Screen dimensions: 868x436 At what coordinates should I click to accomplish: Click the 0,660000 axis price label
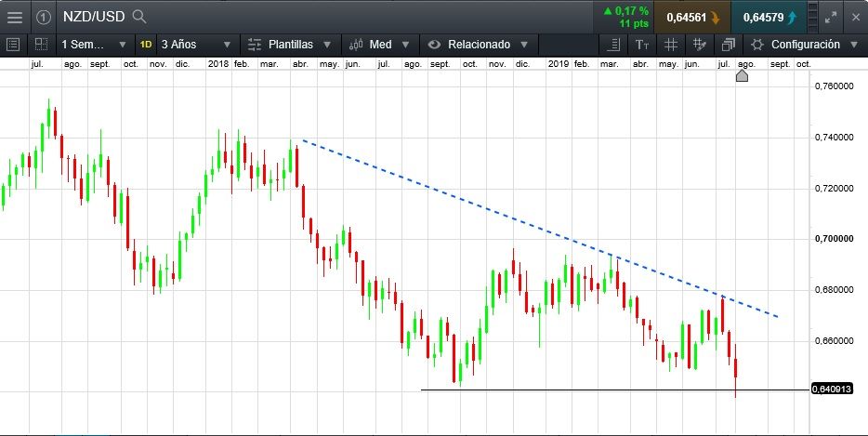[835, 340]
